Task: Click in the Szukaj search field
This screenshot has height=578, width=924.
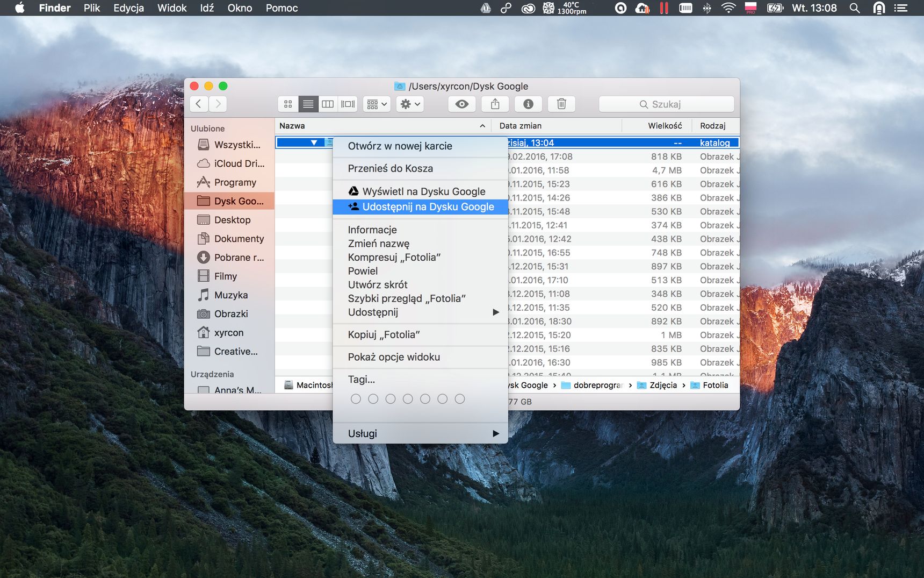Action: 667,104
